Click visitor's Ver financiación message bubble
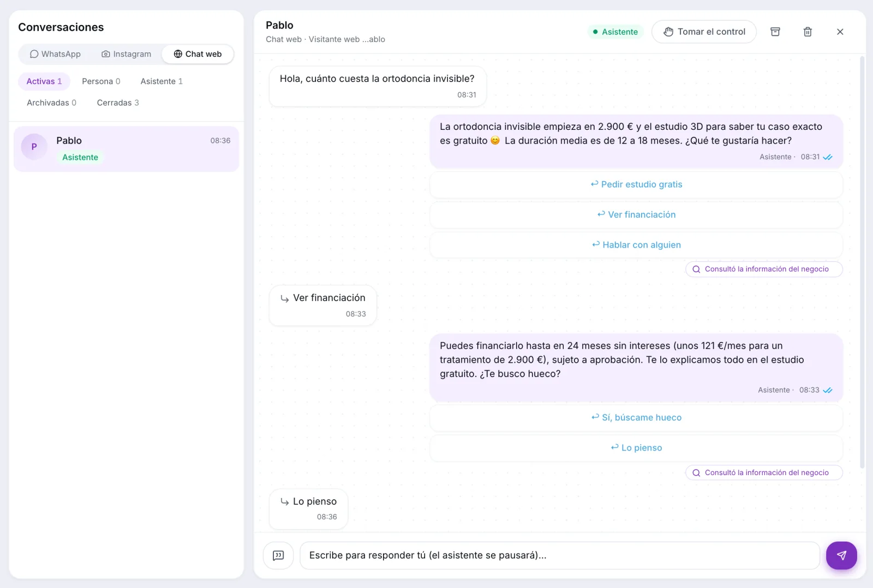The image size is (873, 588). tap(323, 305)
